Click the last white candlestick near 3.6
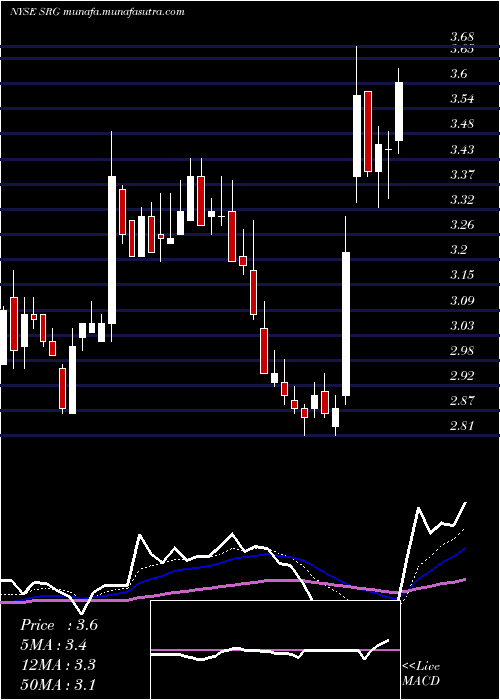Screen dimensions: 500x700 (x=399, y=111)
